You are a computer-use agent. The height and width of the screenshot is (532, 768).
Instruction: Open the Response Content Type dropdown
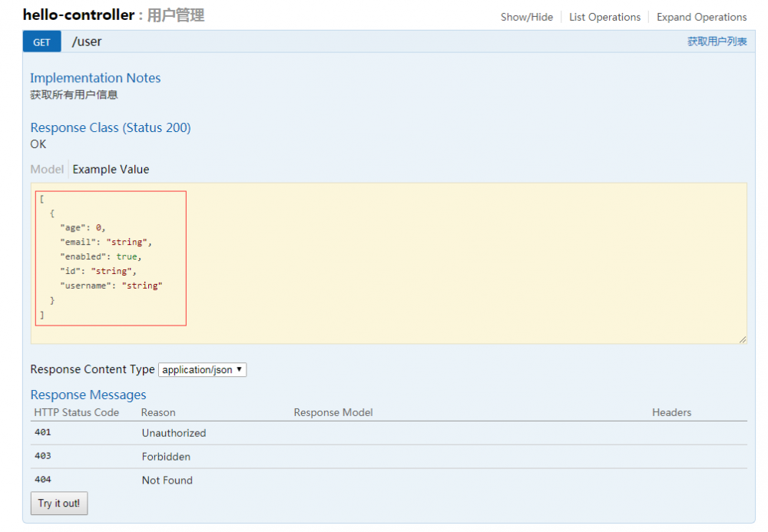click(202, 369)
